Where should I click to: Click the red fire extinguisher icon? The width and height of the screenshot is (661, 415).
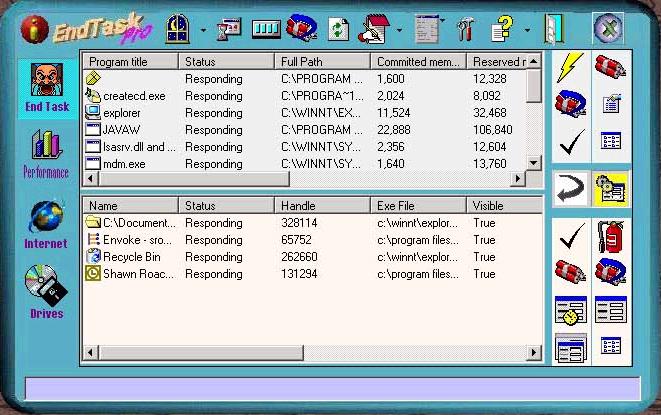(610, 236)
